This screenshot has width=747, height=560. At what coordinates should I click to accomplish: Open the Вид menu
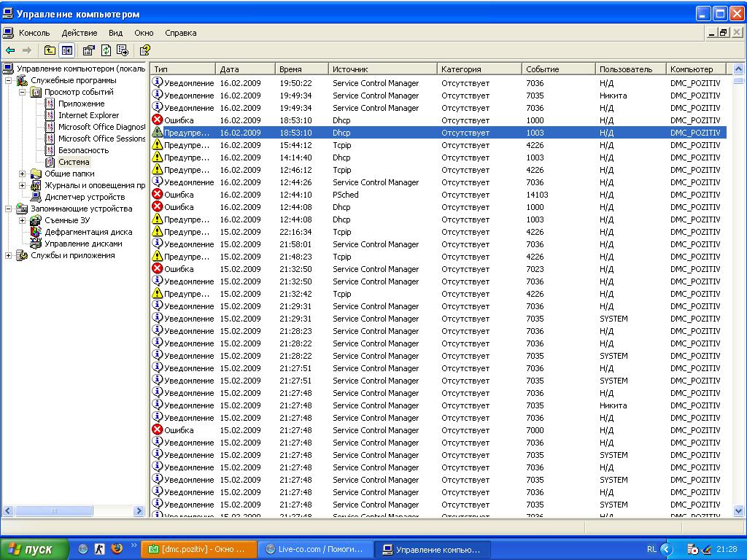pyautogui.click(x=115, y=33)
